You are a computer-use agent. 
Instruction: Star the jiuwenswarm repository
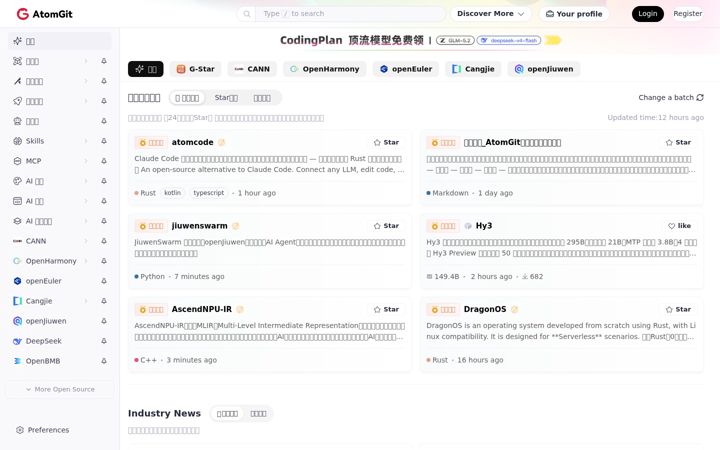(386, 226)
